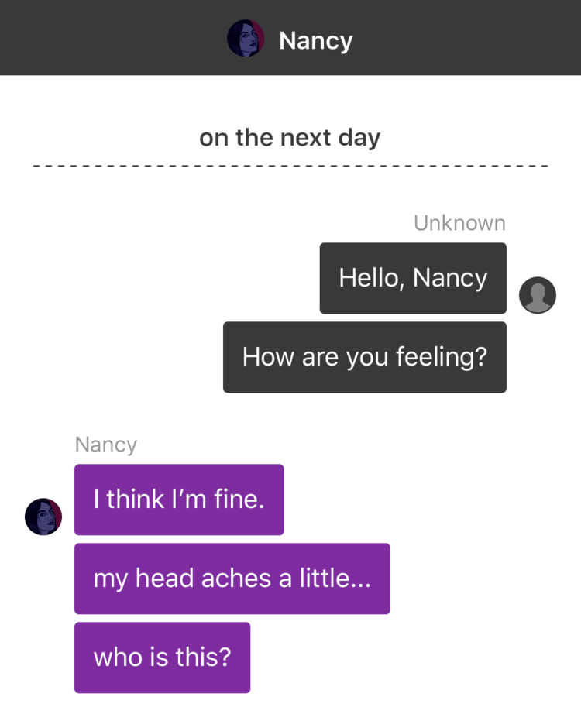Viewport: 581px width, 728px height.
Task: Select the 'Hello, Nancy' message bubble
Action: click(x=413, y=278)
